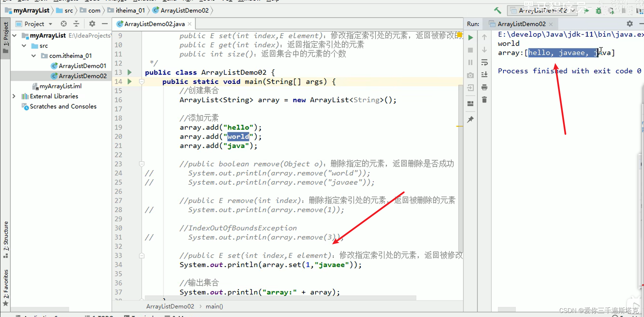Clear console output with trash icon
Screen dimensions: 644x317
click(485, 100)
